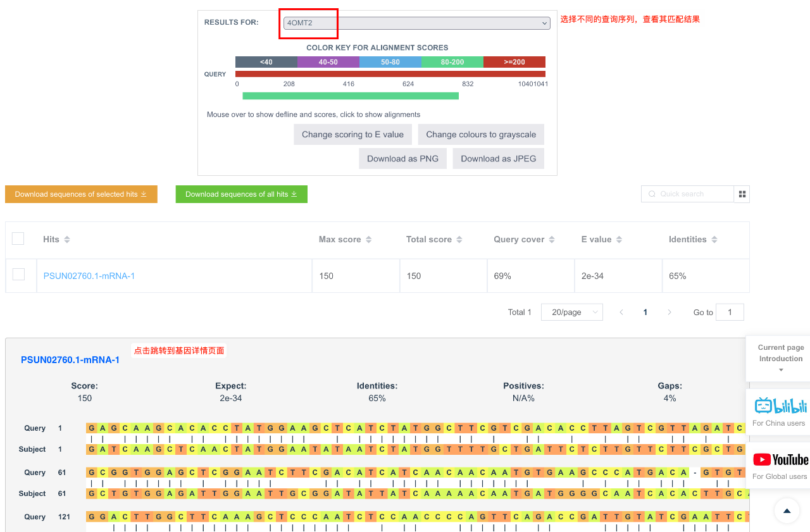
Task: Open the YouTube video link
Action: click(x=779, y=466)
